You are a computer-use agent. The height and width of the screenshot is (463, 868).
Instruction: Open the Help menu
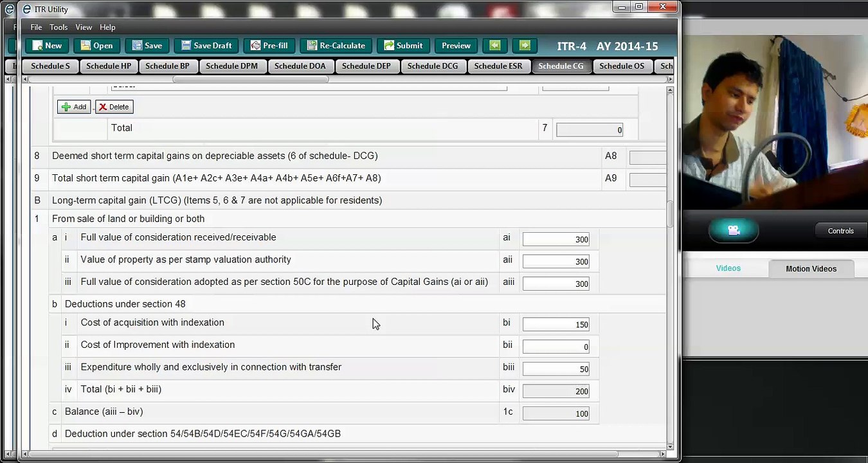click(107, 27)
